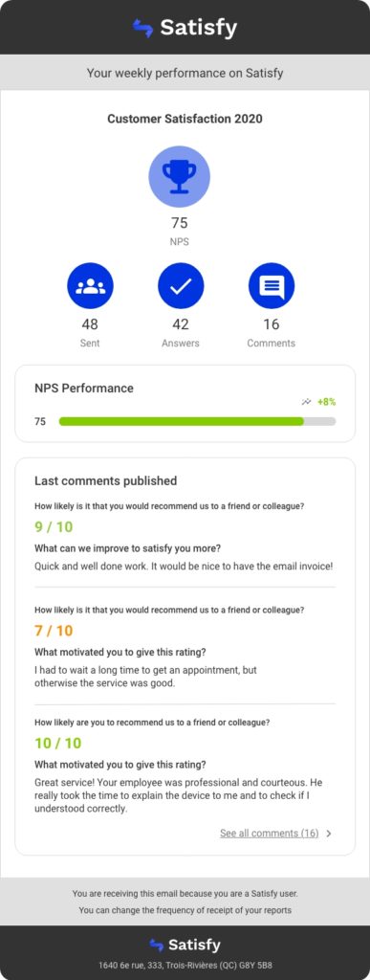This screenshot has height=980, width=370.
Task: Click the trophy NPS icon
Action: (179, 177)
